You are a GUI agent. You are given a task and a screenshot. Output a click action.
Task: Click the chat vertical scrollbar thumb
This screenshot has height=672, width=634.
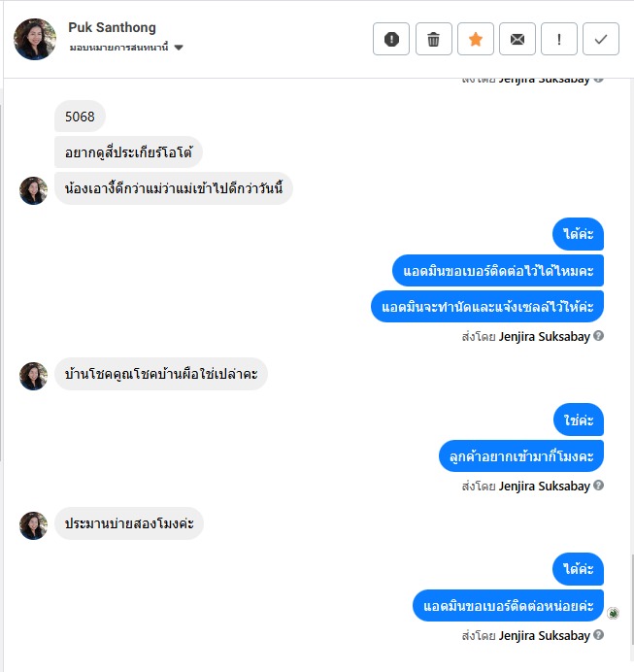tap(632, 600)
